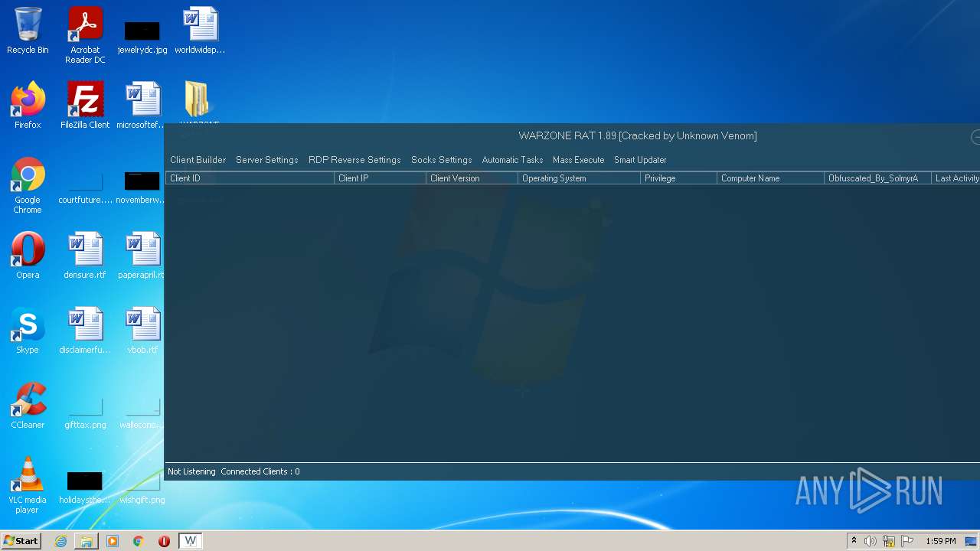Select densure.rtf document icon

click(x=85, y=256)
